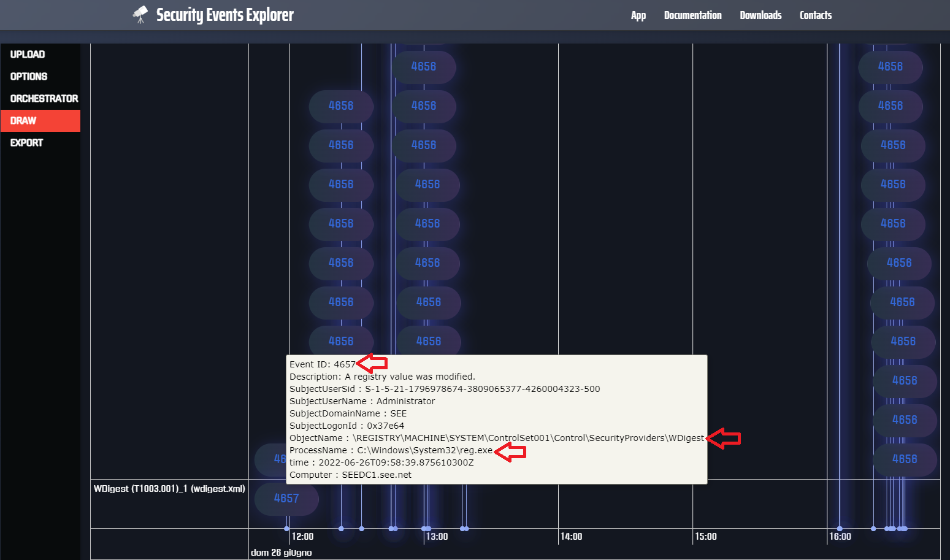Click the timeline dot on the 16:00 line
950x560 pixels.
840,528
